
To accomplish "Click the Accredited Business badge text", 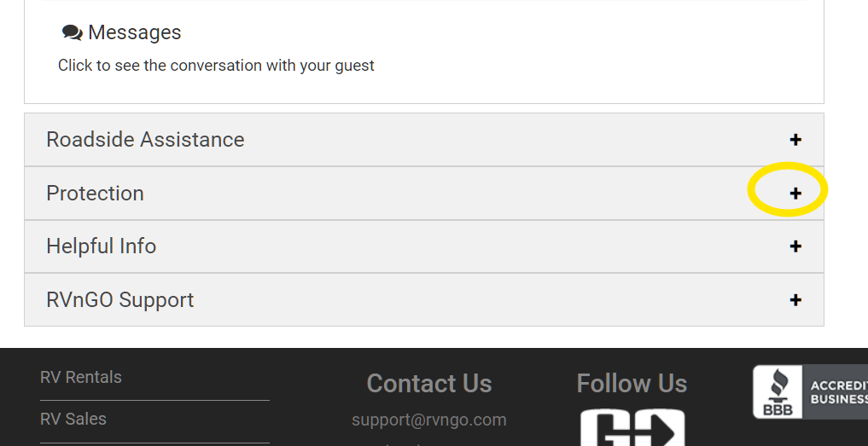I will (837, 391).
